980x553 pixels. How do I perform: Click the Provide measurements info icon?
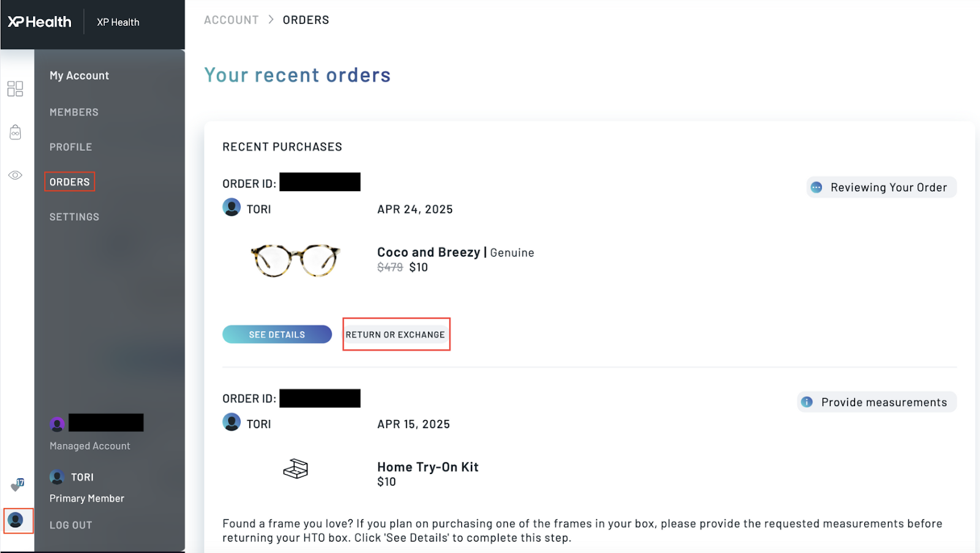[807, 402]
